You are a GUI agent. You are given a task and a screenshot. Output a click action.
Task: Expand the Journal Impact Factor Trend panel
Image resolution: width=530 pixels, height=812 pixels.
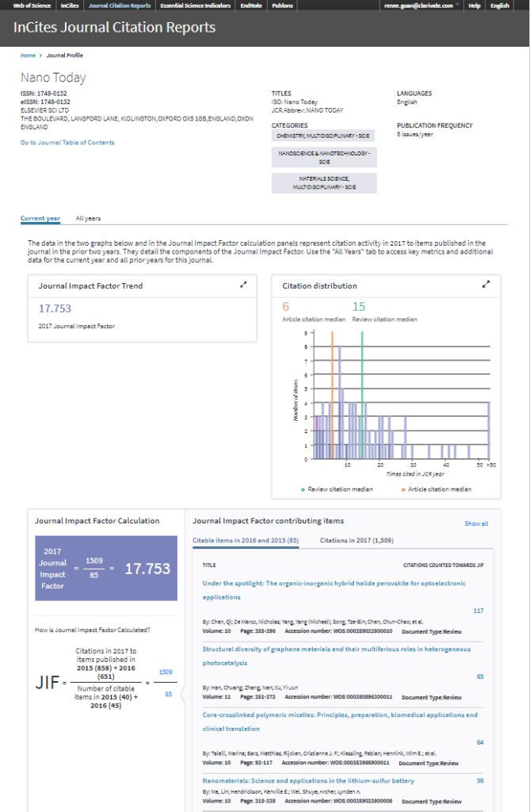(243, 285)
